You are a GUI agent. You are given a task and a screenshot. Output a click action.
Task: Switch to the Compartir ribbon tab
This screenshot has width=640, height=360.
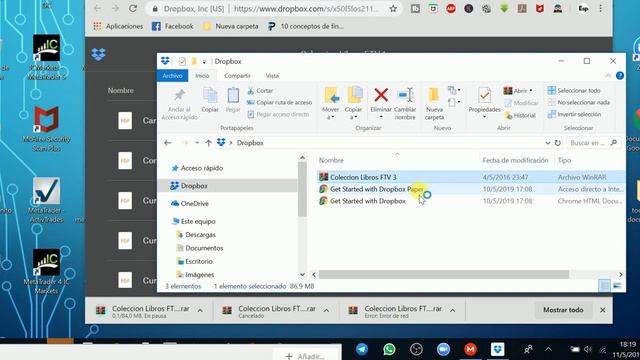coord(237,76)
